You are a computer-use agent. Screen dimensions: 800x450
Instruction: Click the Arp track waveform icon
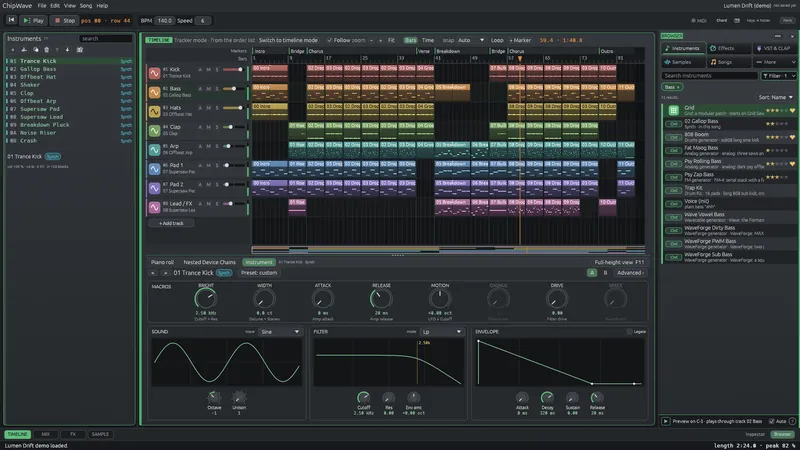coord(154,149)
